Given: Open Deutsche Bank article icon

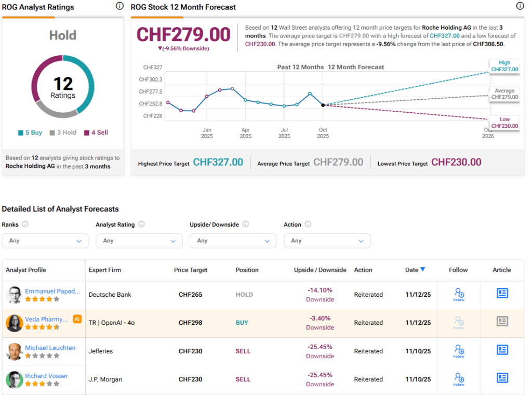Looking at the screenshot, I should click(x=502, y=293).
